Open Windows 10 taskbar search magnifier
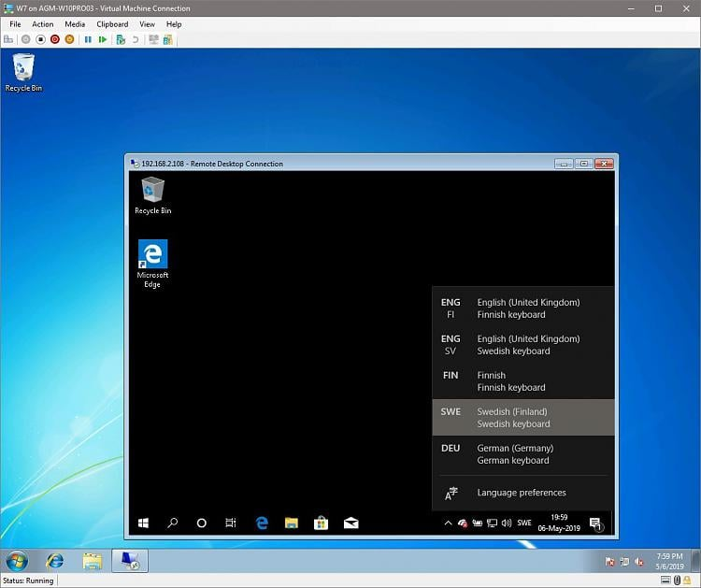 (173, 523)
